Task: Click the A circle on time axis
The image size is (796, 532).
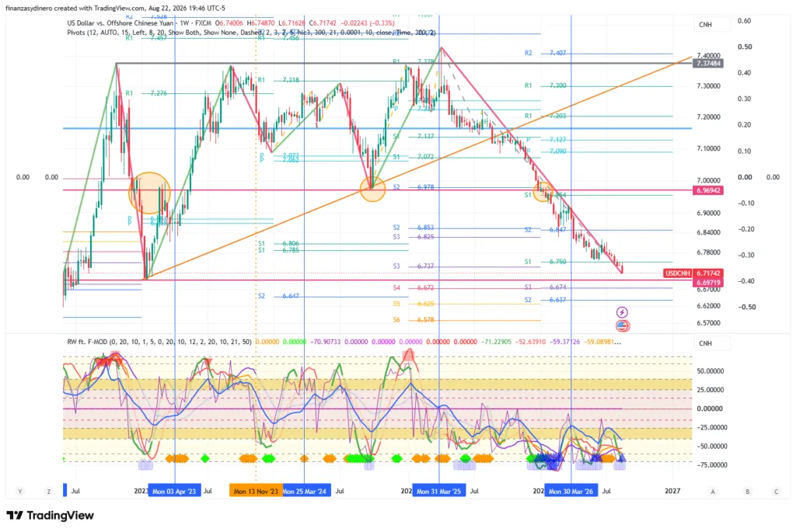Action: 713,492
